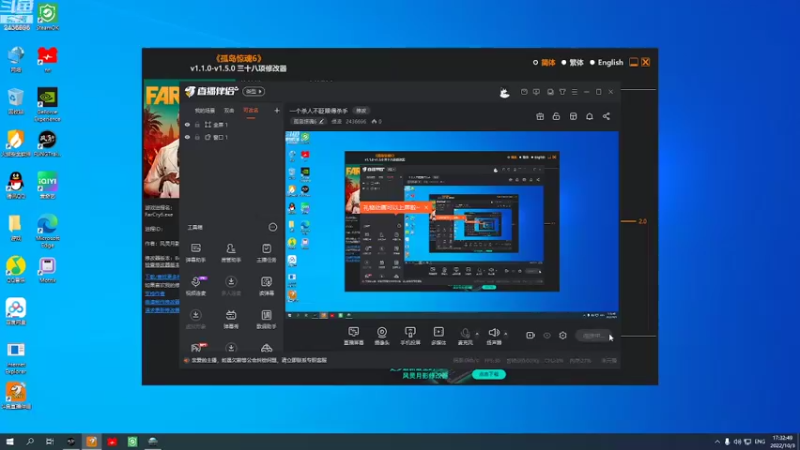Viewport: 800px width, 450px height.
Task: Open the hamburger menu in streaming title bar
Action: coord(574,92)
